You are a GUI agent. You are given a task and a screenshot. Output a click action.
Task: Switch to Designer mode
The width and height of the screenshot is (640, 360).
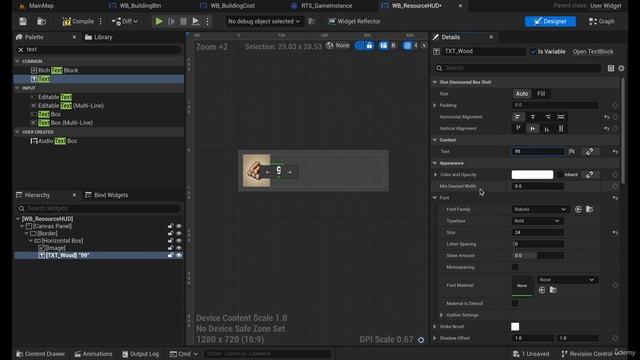coord(550,21)
